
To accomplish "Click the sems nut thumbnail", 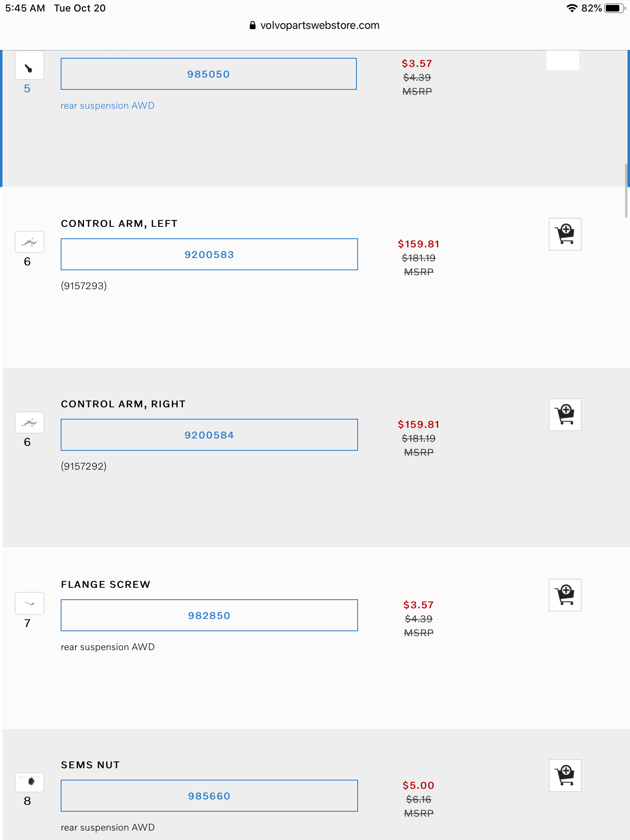I will [30, 782].
